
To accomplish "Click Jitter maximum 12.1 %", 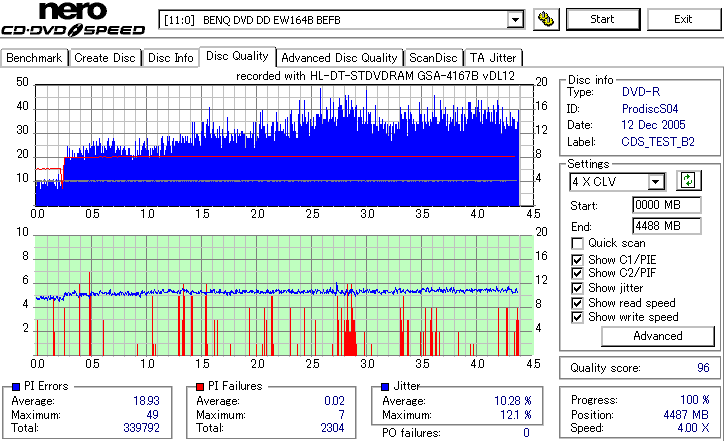I will pyautogui.click(x=516, y=415).
